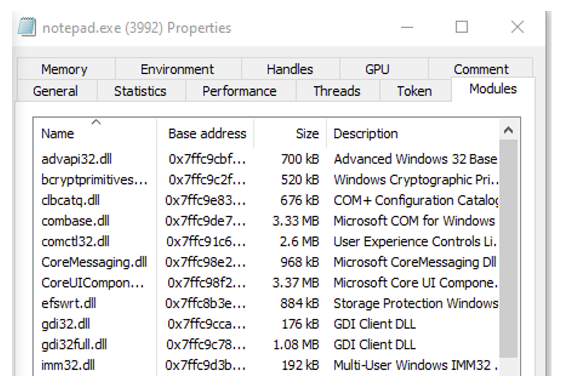The height and width of the screenshot is (392, 566).
Task: Switch to the Comment tab
Action: click(x=481, y=69)
